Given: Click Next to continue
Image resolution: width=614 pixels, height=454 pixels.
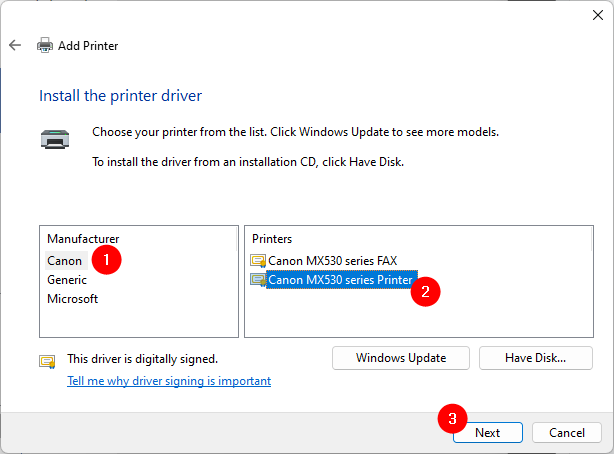Looking at the screenshot, I should click(488, 432).
